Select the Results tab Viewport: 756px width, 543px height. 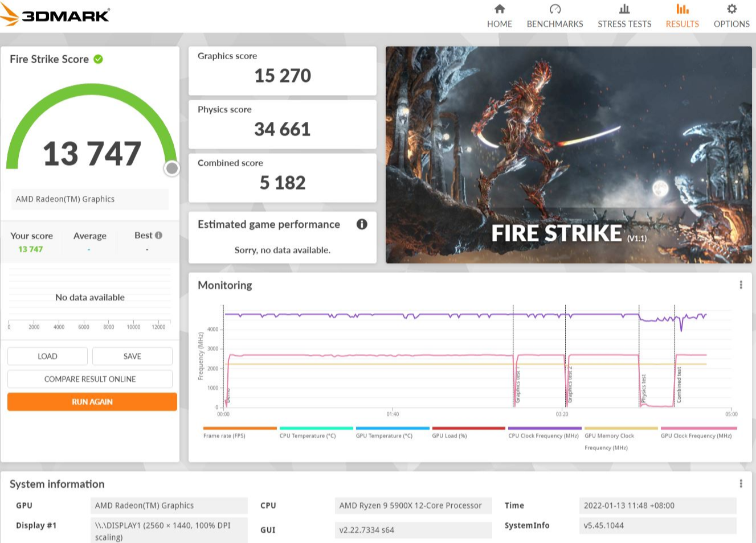pos(682,16)
